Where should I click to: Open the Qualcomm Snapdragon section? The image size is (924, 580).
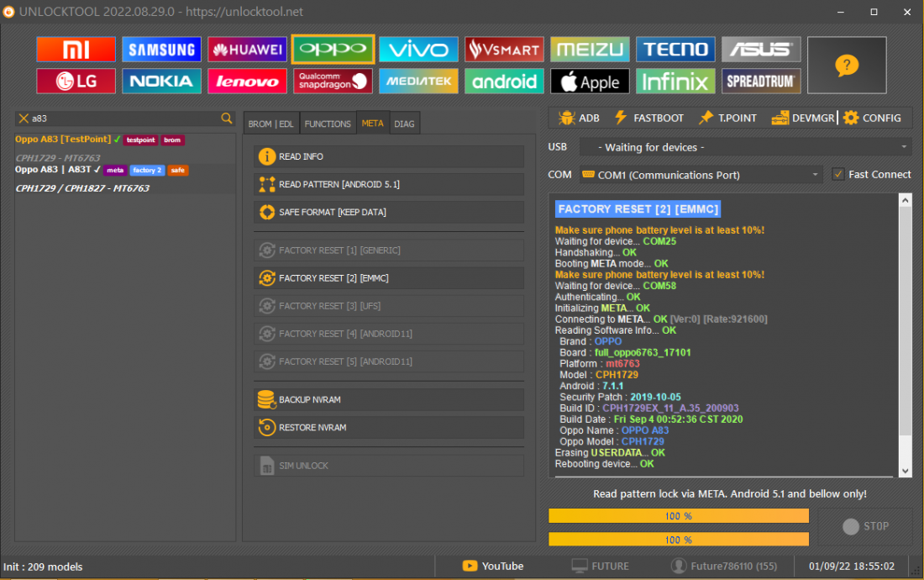(x=333, y=82)
